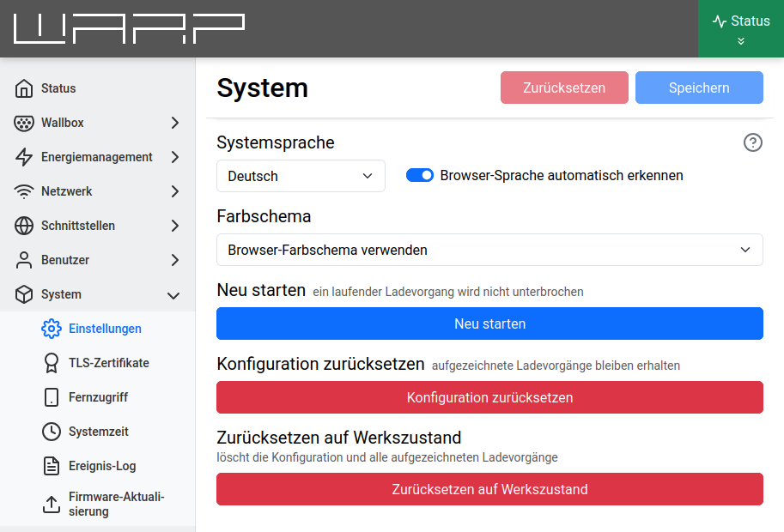This screenshot has height=532, width=784.
Task: Go to Fernzugriff menu entry
Action: (x=98, y=397)
